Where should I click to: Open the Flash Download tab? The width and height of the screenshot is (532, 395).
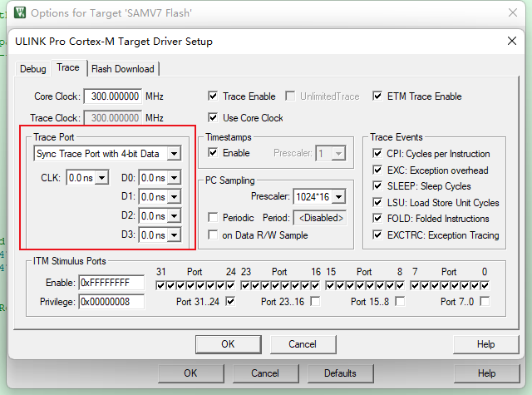pos(122,69)
